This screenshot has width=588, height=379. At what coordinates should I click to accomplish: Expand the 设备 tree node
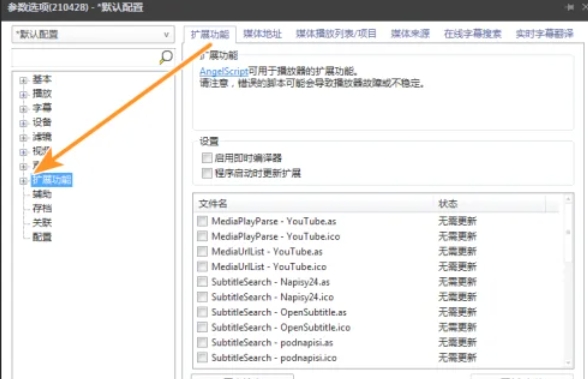23,123
